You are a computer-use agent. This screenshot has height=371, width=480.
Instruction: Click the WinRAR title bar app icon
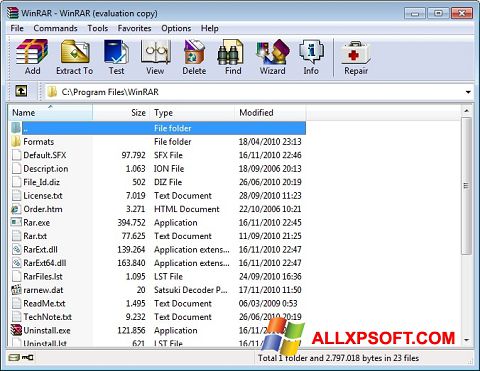click(13, 13)
